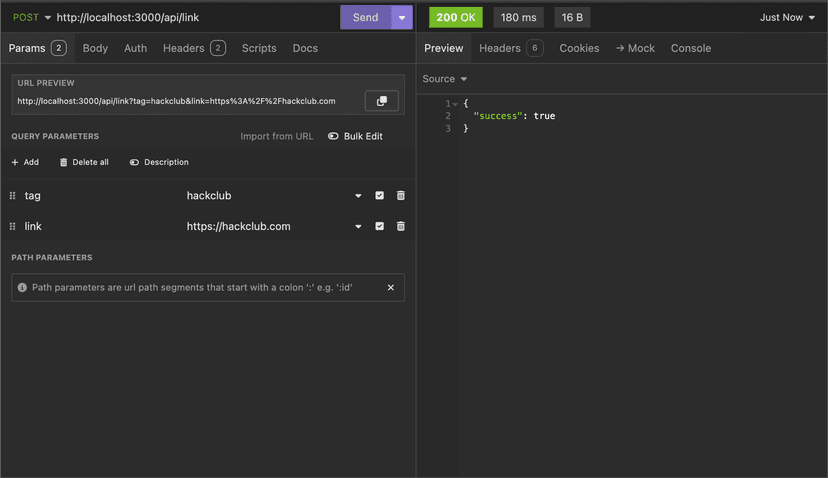828x478 pixels.
Task: Toggle the Description switch
Action: pyautogui.click(x=159, y=162)
